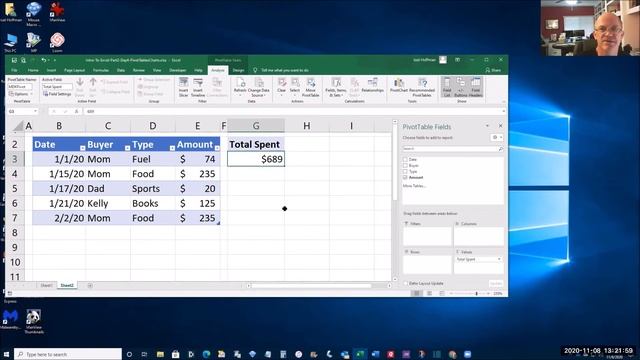Click the Relationships icon
This screenshot has width=640, height=360.
click(372, 85)
